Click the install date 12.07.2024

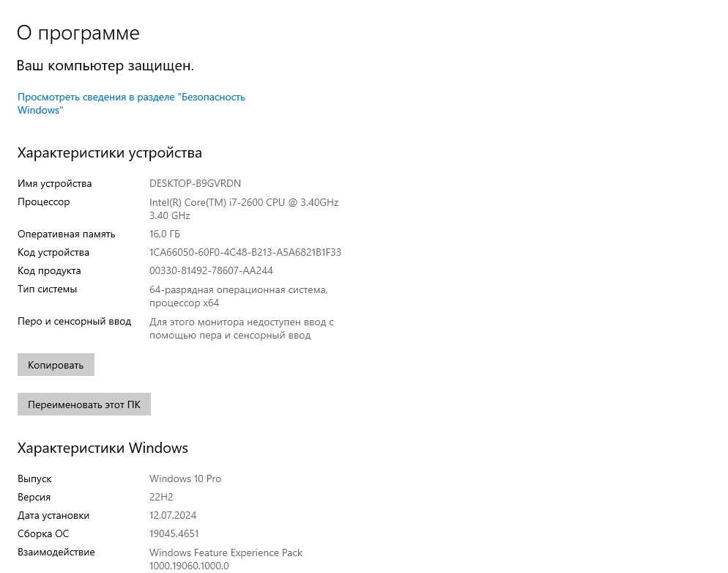[173, 515]
